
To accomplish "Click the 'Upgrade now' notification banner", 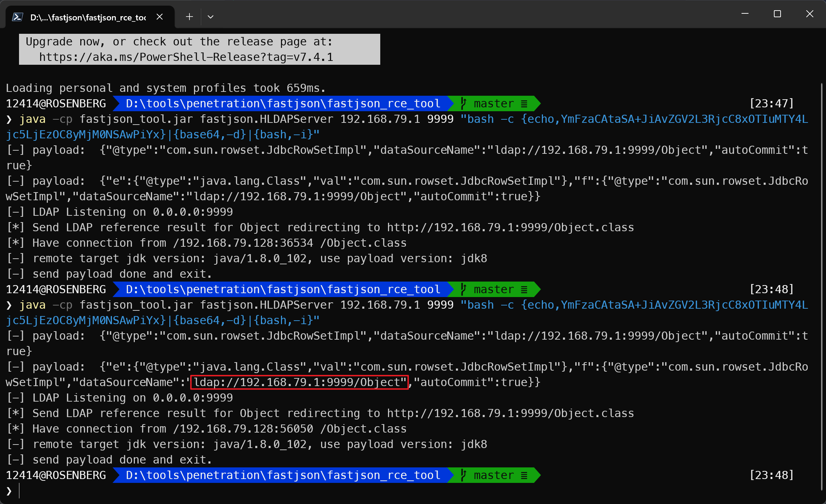I will tap(199, 49).
